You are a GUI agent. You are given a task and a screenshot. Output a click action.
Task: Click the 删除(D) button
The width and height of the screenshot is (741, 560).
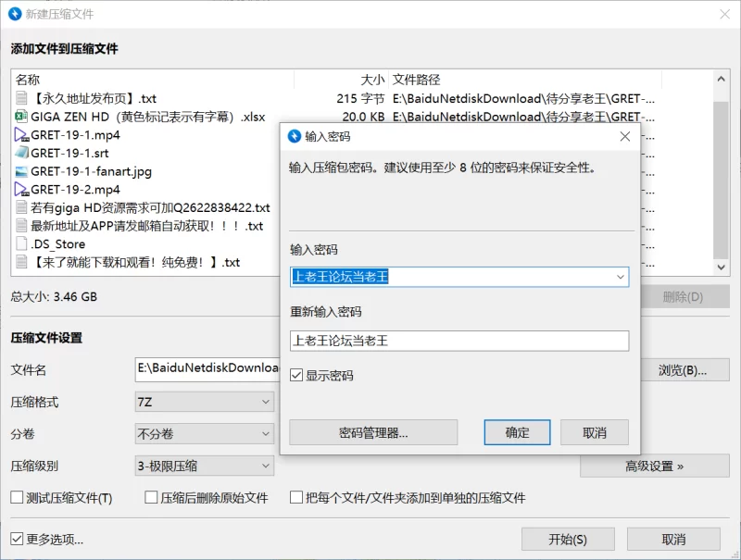pos(684,297)
